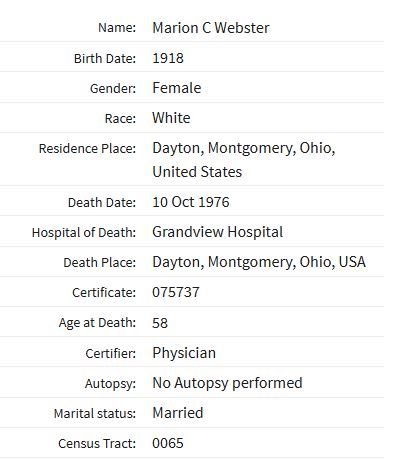
Task: Click Grandview Hospital text
Action: [x=217, y=232]
